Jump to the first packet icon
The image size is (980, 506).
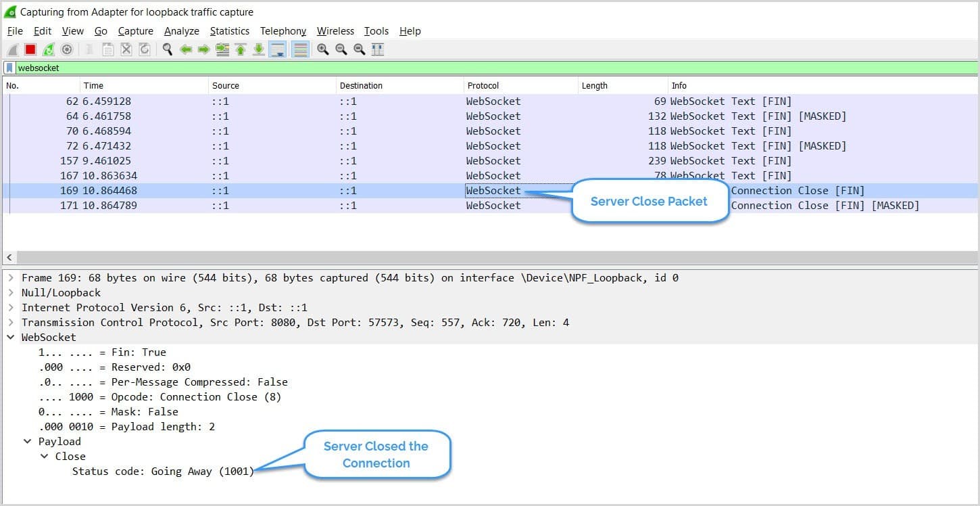[x=241, y=49]
